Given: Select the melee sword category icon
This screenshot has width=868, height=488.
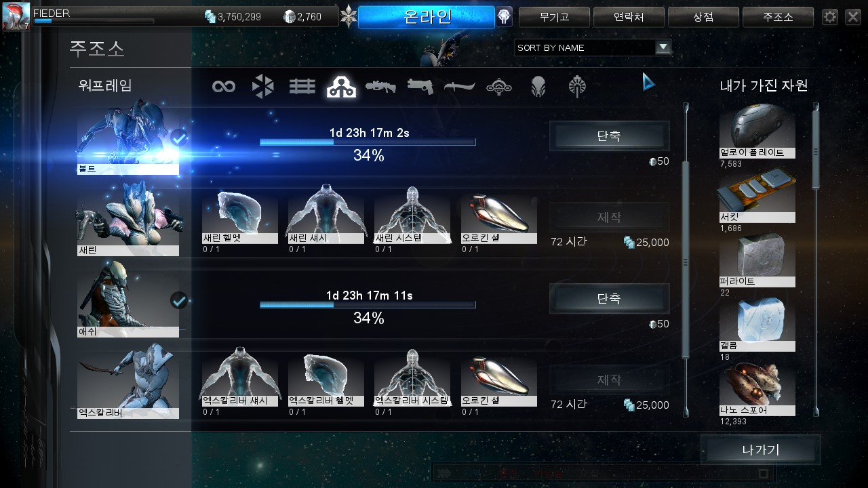Looking at the screenshot, I should click(x=459, y=86).
